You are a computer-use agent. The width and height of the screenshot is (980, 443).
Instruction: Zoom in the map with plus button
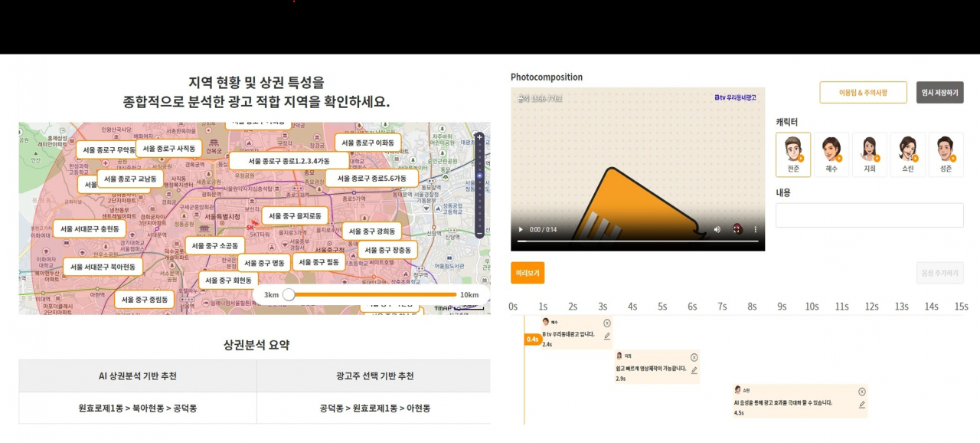(x=480, y=138)
